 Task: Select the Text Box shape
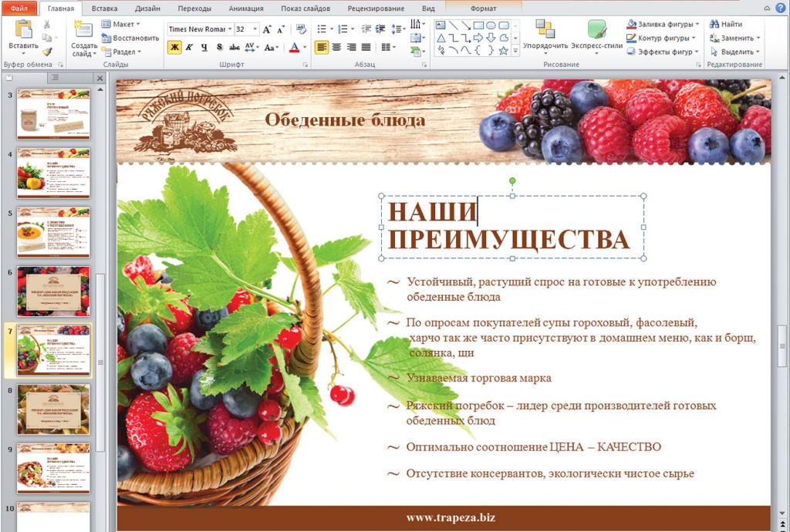[x=441, y=25]
